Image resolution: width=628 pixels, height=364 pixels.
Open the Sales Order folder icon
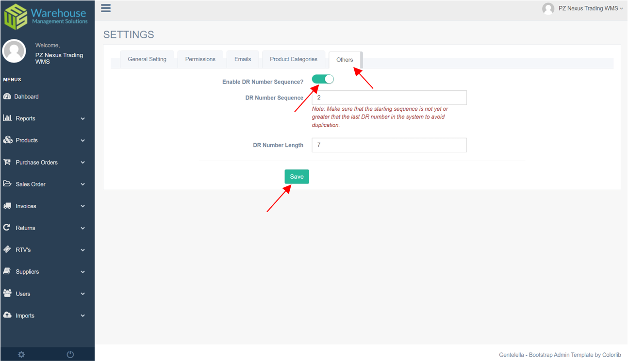click(x=8, y=184)
